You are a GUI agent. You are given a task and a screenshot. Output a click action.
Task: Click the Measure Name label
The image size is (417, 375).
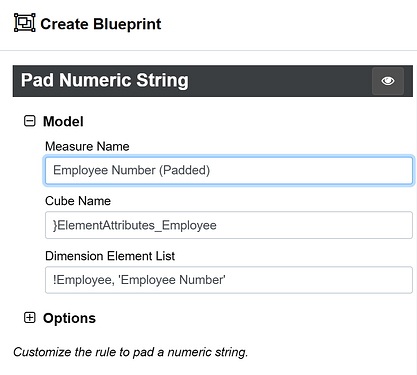click(x=87, y=146)
